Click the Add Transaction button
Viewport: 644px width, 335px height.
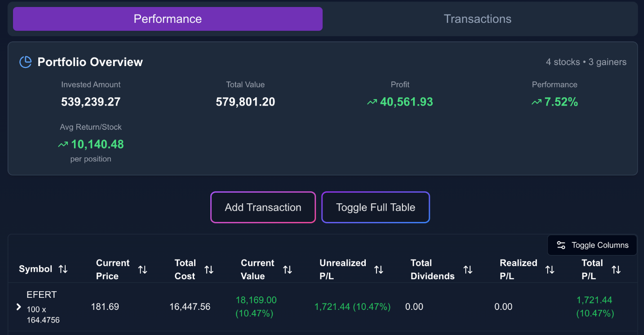[262, 207]
